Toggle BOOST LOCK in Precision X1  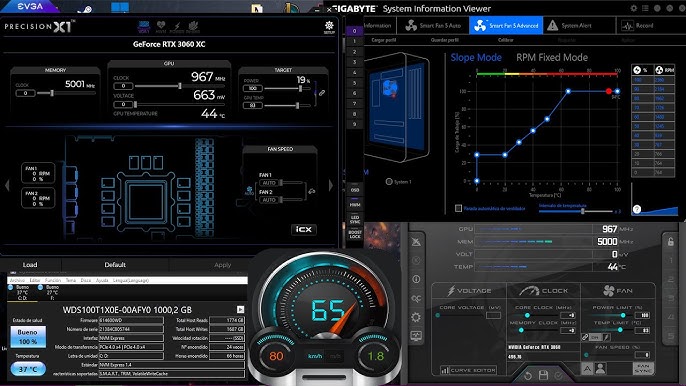(x=355, y=234)
